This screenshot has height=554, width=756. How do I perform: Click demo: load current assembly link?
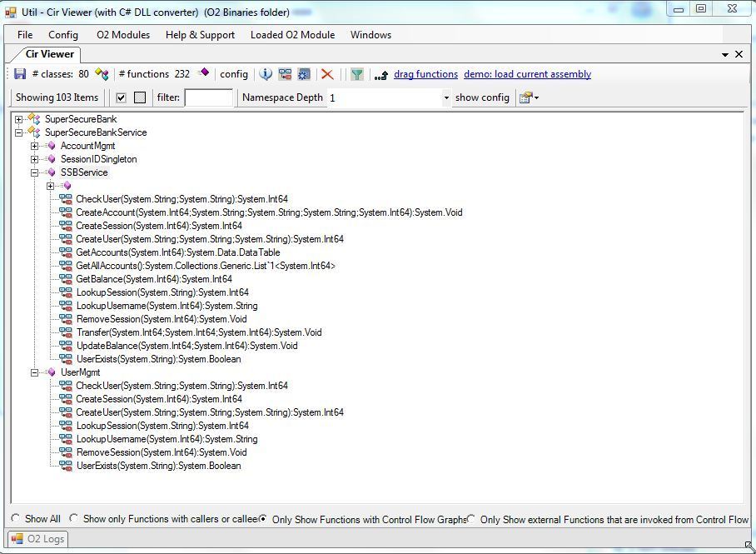coord(527,74)
